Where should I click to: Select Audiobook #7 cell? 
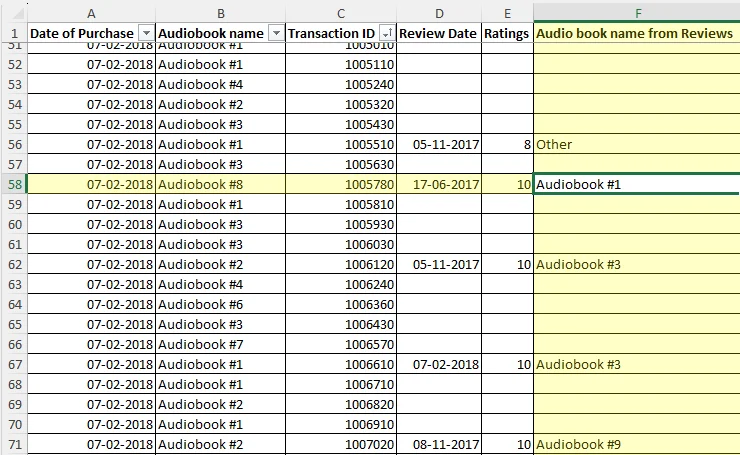pos(220,345)
